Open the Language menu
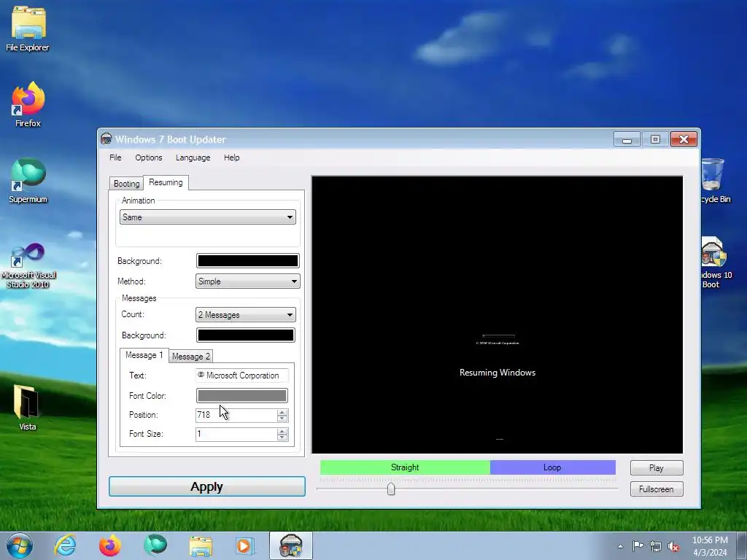 pos(193,157)
